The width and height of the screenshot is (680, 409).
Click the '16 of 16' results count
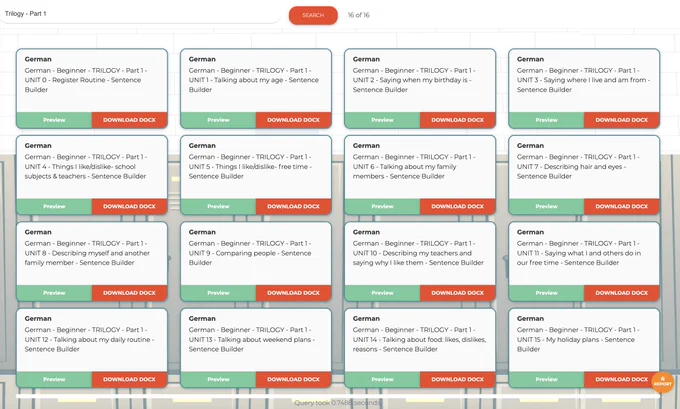(359, 15)
